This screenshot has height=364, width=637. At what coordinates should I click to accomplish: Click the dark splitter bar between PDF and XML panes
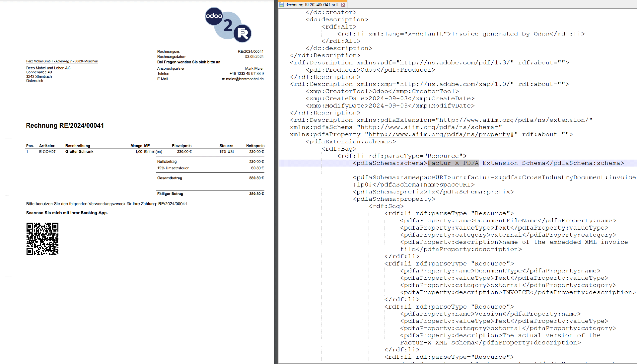tap(276, 182)
